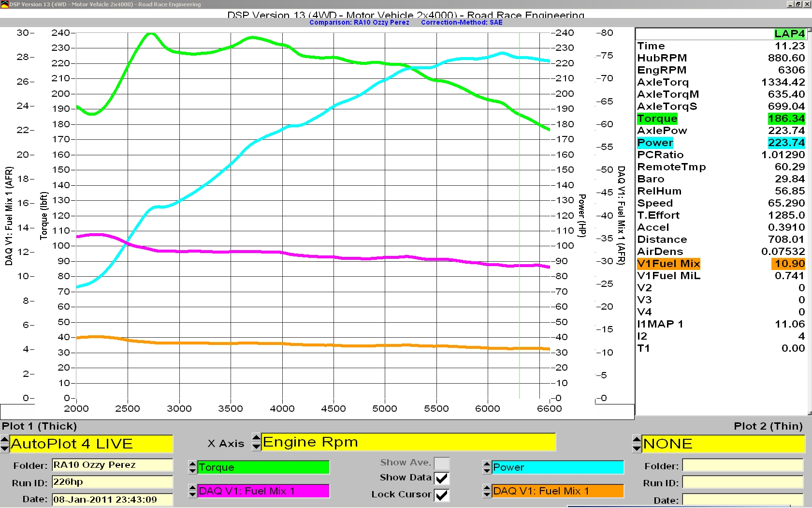This screenshot has width=812, height=508.
Task: Click up arrow beside Plot 2 NONE selector
Action: click(x=637, y=439)
